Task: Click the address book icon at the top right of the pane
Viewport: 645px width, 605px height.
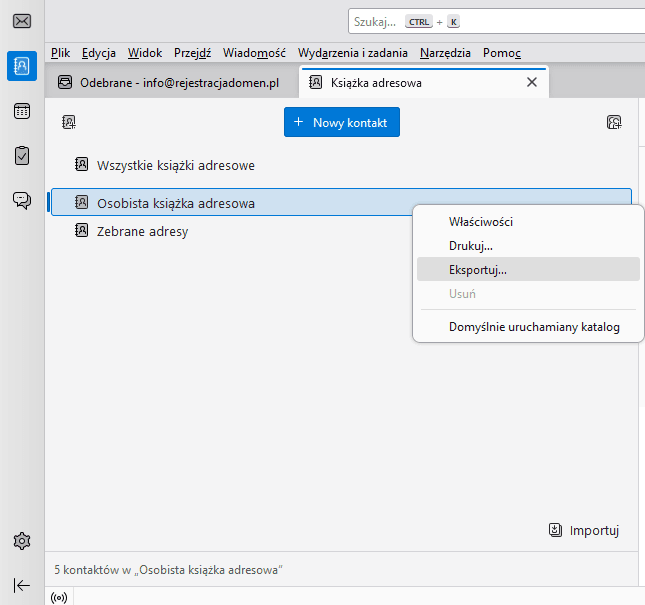Action: 615,122
